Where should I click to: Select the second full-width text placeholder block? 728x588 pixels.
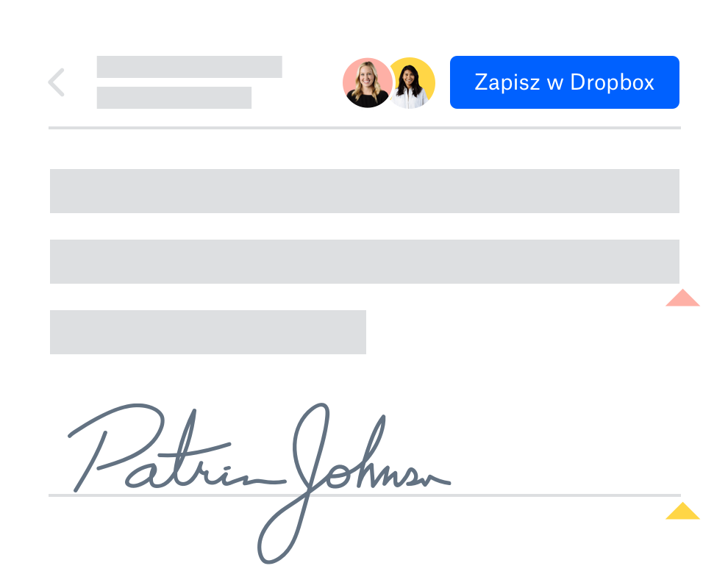click(x=365, y=262)
